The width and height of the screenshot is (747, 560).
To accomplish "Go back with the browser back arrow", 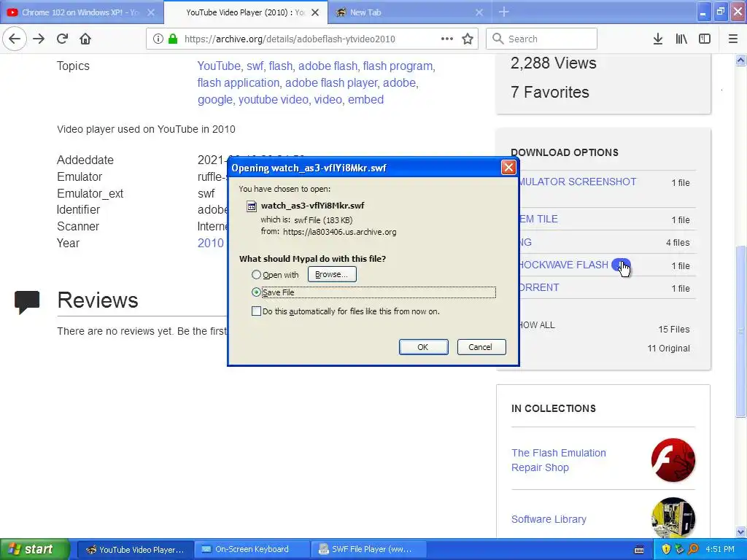I will click(x=15, y=39).
